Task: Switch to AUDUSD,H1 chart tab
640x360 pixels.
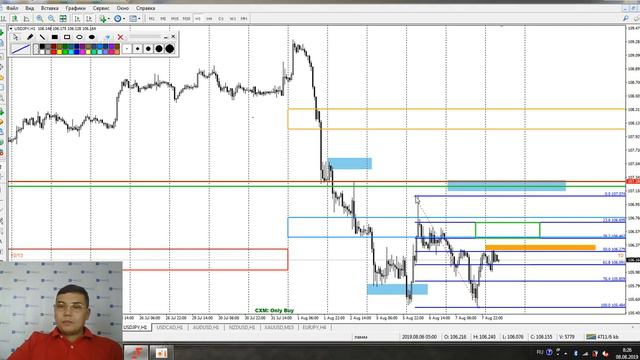Action: pos(206,327)
